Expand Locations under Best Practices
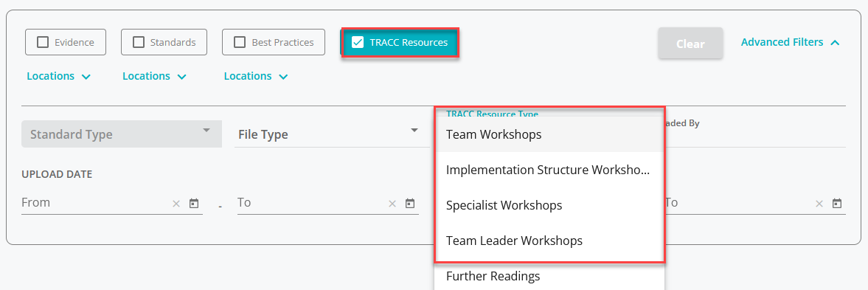This screenshot has height=290, width=868. pyautogui.click(x=256, y=76)
